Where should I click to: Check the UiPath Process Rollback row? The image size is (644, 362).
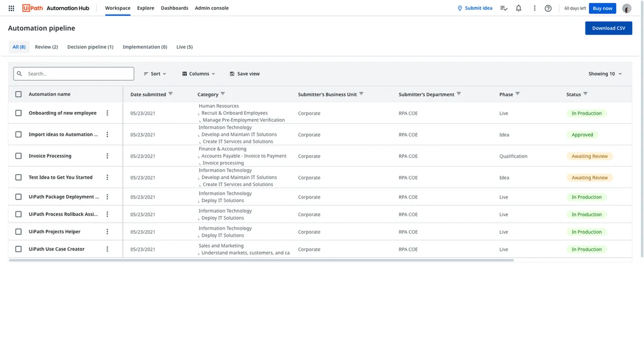point(18,214)
